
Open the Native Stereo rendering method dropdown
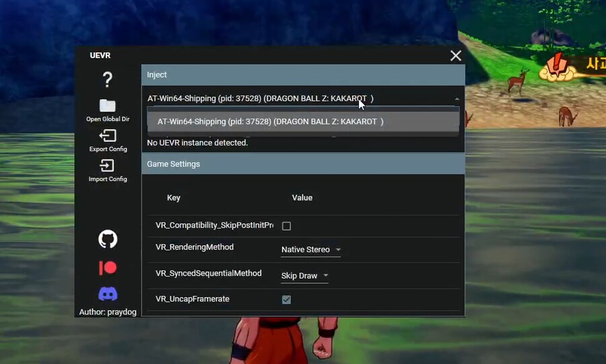(x=311, y=250)
